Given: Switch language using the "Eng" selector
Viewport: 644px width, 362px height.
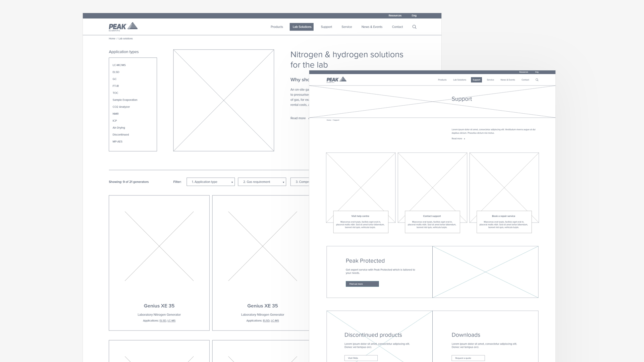Looking at the screenshot, I should (x=414, y=15).
